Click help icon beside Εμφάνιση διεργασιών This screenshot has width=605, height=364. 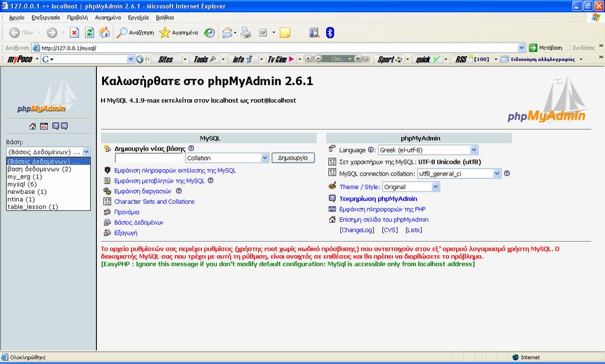[178, 191]
